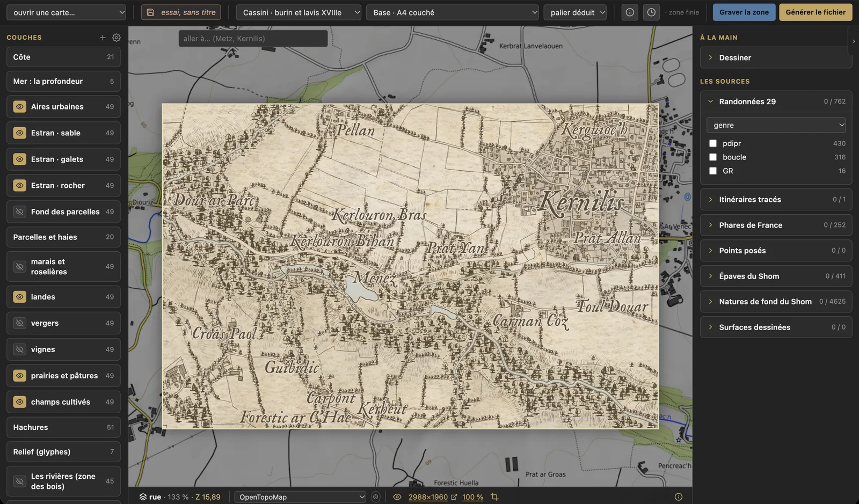Hide the Estran · sable layer
The height and width of the screenshot is (504, 859).
pyautogui.click(x=20, y=133)
